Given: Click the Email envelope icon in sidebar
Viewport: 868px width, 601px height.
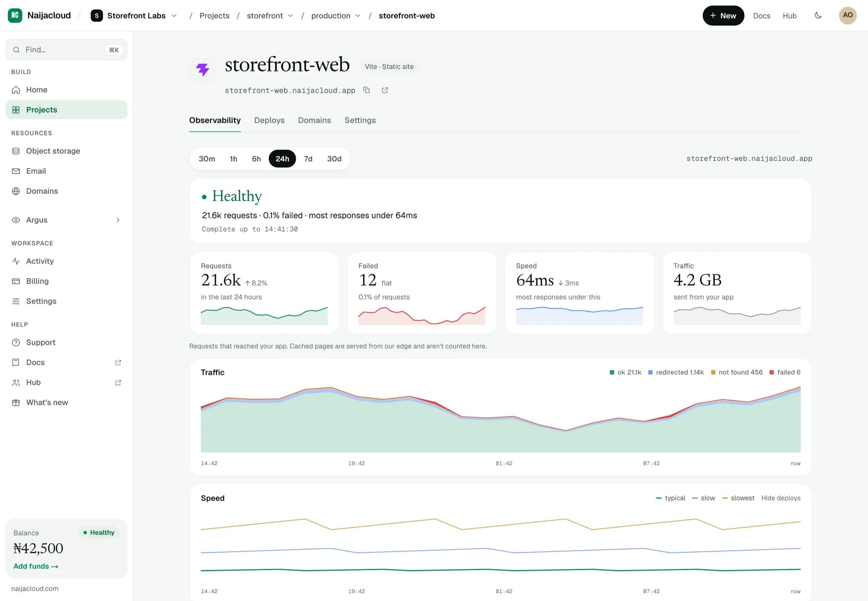Looking at the screenshot, I should coord(16,171).
